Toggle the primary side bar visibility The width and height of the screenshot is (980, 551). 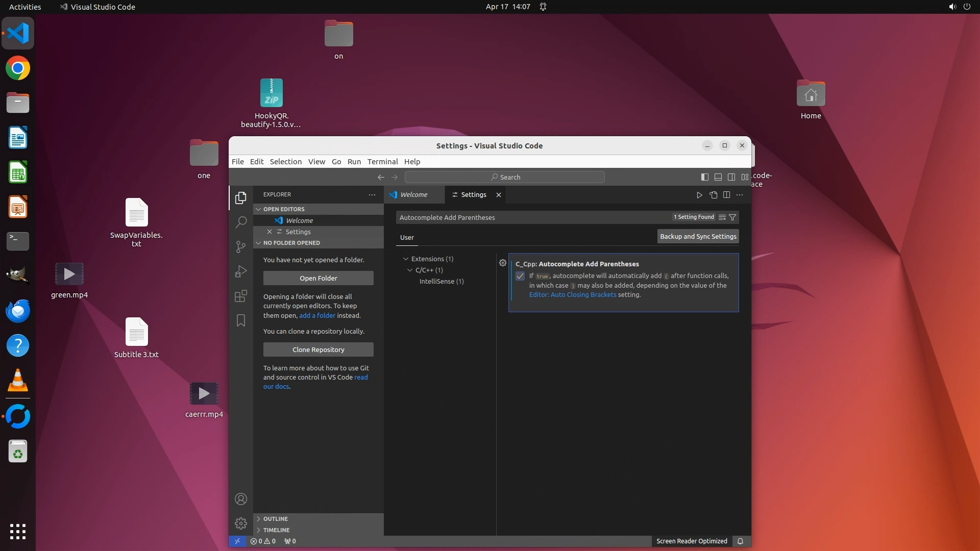point(705,177)
